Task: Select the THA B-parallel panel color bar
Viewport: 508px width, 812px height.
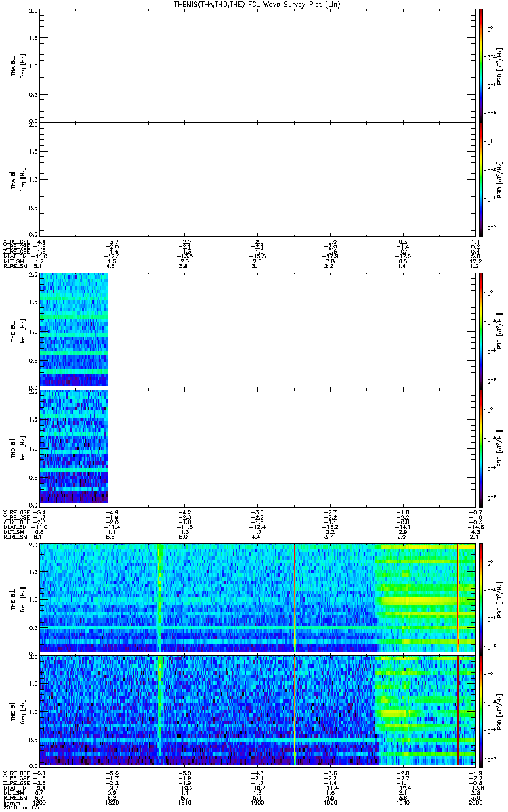Action: coord(480,179)
